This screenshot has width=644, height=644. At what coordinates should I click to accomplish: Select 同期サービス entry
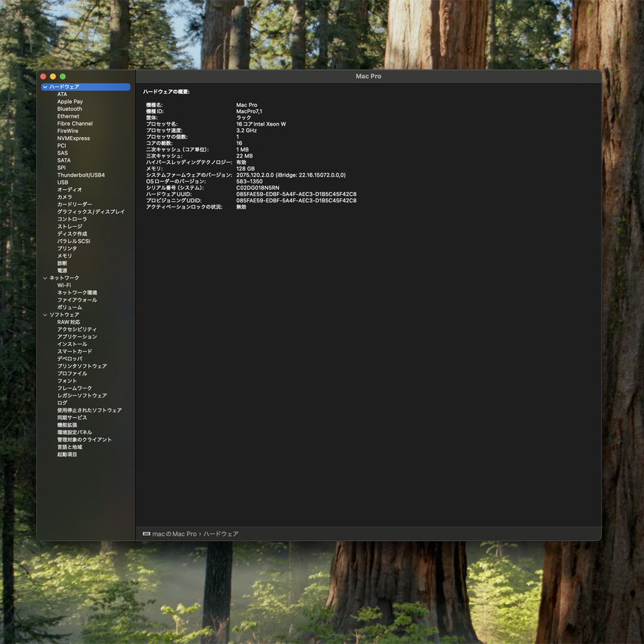click(72, 418)
